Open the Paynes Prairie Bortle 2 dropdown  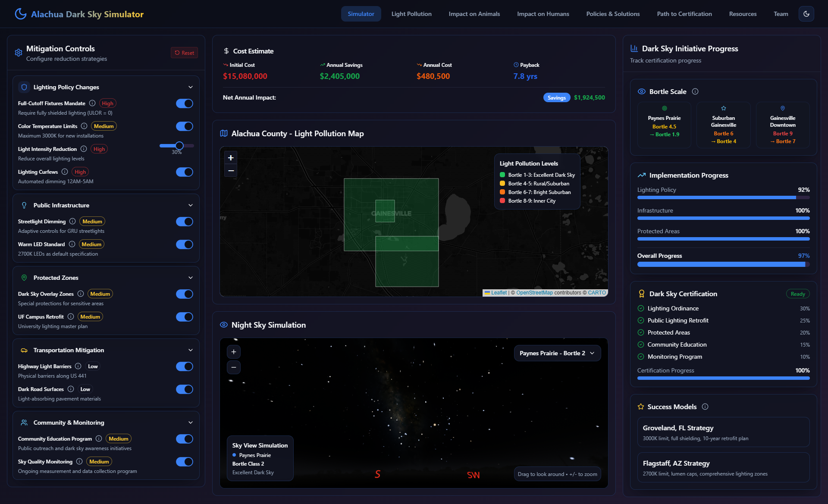click(557, 353)
